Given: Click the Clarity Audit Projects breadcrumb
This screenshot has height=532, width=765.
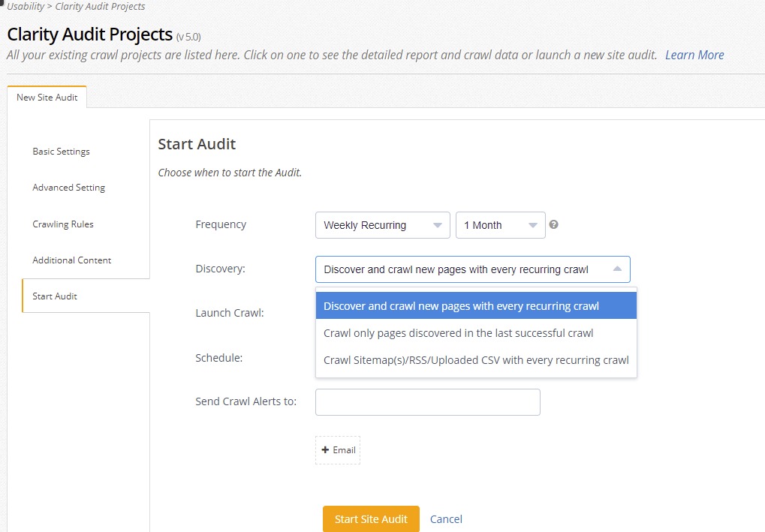Looking at the screenshot, I should (100, 6).
